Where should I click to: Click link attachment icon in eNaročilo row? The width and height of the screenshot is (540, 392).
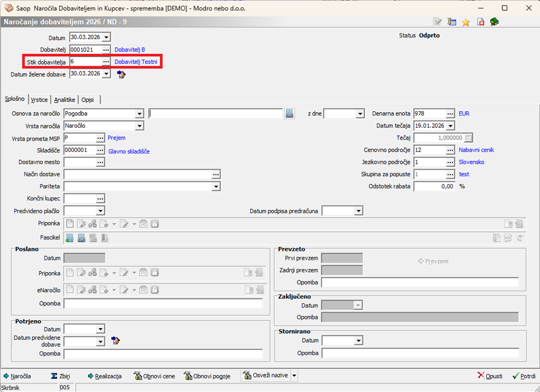(x=92, y=290)
